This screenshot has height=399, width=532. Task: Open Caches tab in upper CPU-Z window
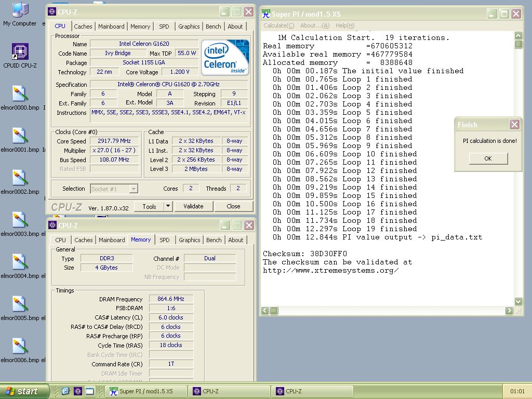pos(83,26)
